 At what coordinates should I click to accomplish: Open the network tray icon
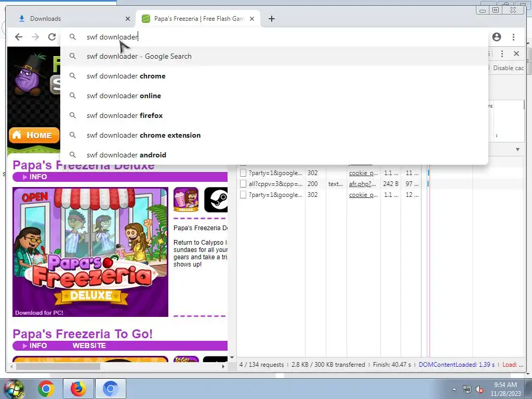[467, 389]
